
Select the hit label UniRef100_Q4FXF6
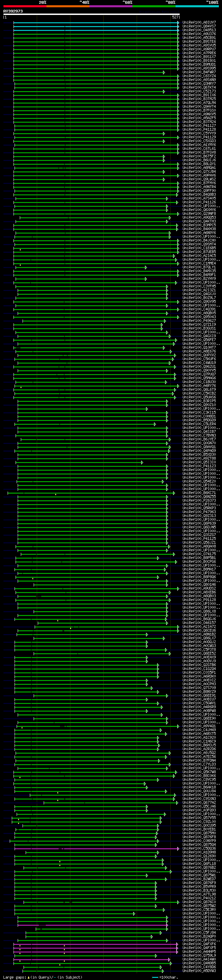pyautogui.click(x=199, y=944)
